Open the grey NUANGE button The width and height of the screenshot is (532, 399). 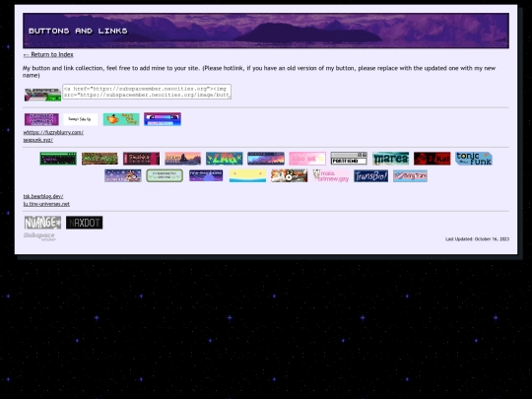(x=42, y=223)
